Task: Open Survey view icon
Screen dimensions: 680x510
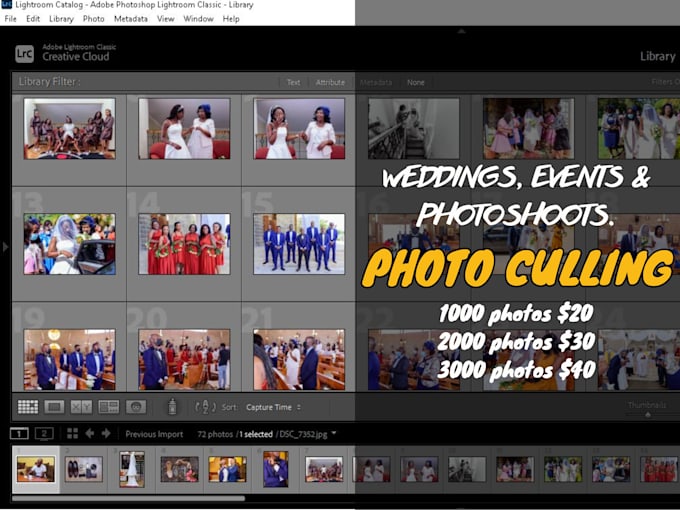Action: coord(108,407)
